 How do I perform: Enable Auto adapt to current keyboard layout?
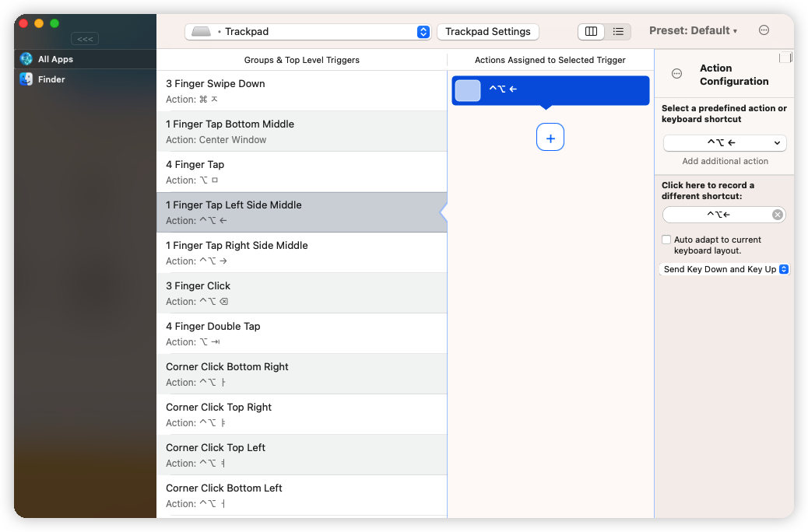point(666,240)
